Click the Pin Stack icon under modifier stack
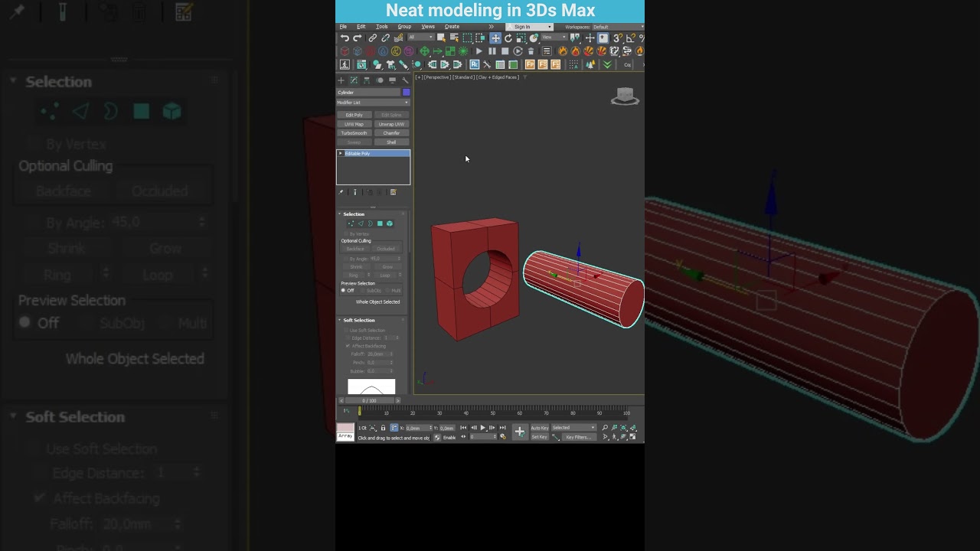 (x=341, y=192)
